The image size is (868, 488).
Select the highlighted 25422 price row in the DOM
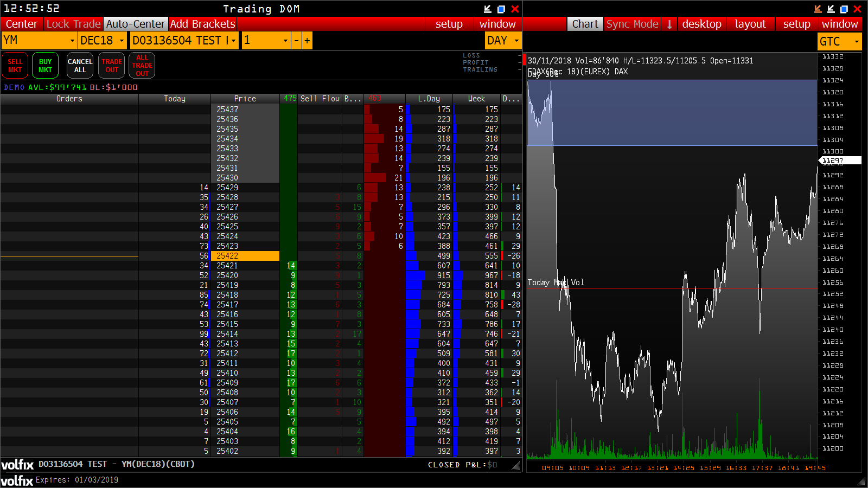245,255
